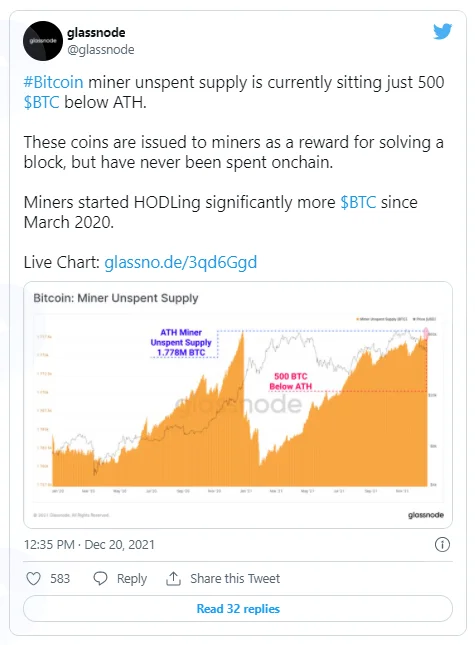475x645 pixels.
Task: Click the reply speech bubble icon
Action: 100,578
